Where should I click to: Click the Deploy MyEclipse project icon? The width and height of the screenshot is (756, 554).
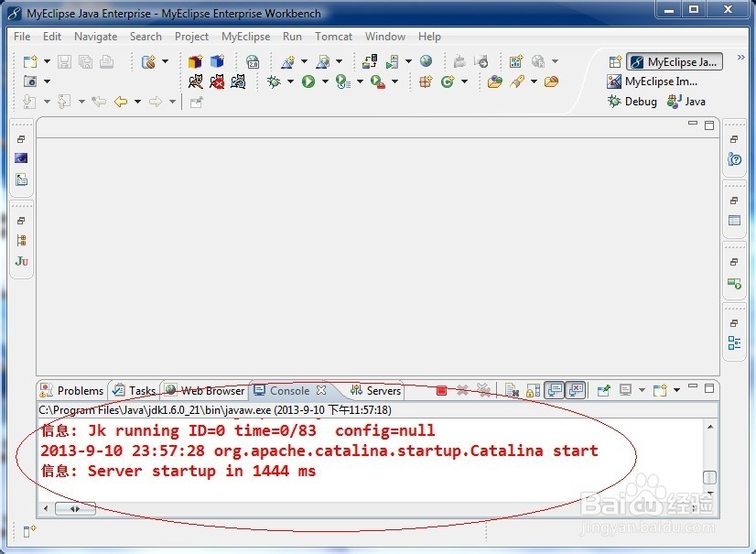pos(370,61)
